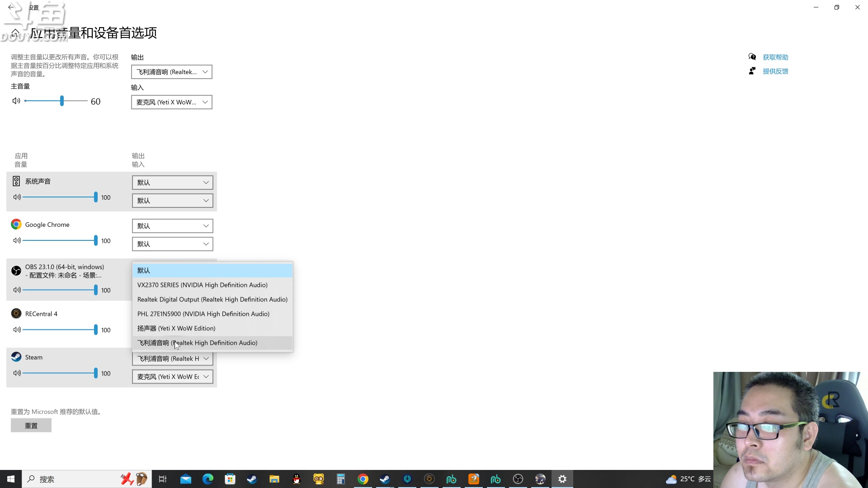Select 扬声器 (Yeti X WoW Edition)
This screenshot has width=868, height=488.
pos(212,328)
